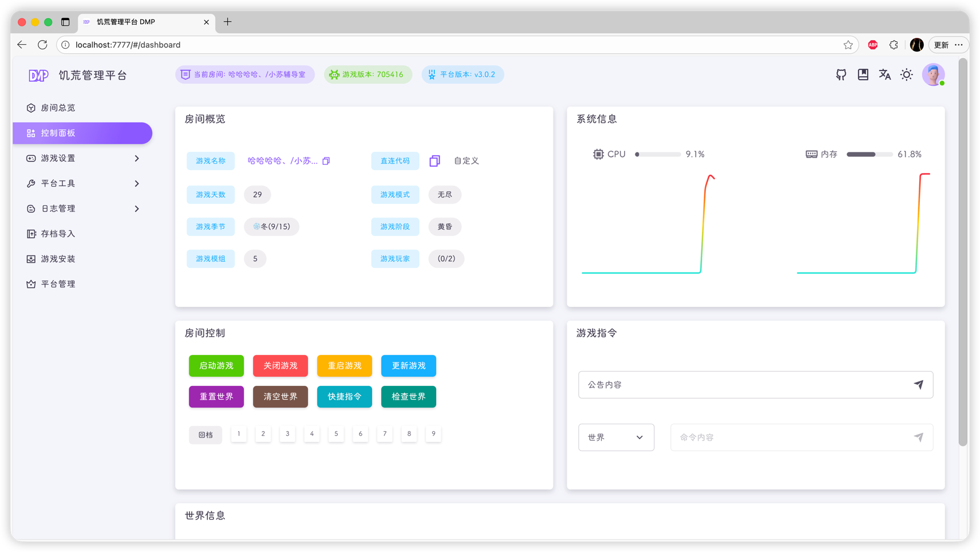The width and height of the screenshot is (980, 552).
Task: Open the 世界 dropdown selector
Action: click(x=616, y=437)
